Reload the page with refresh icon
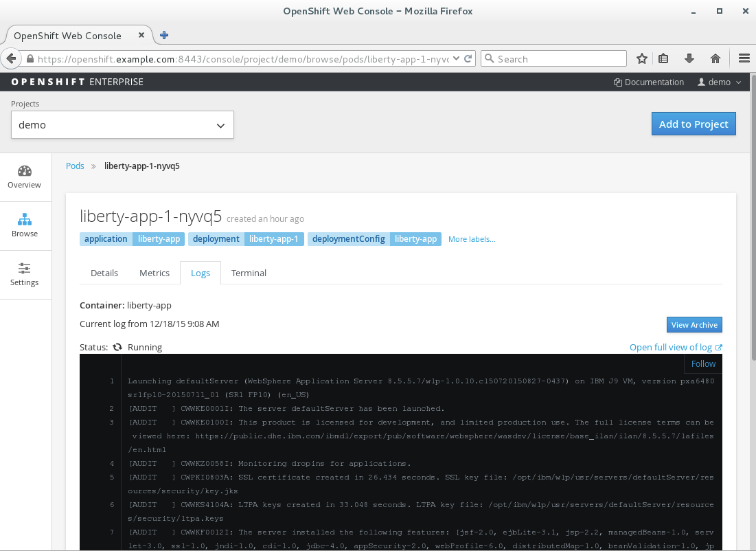 pyautogui.click(x=468, y=59)
